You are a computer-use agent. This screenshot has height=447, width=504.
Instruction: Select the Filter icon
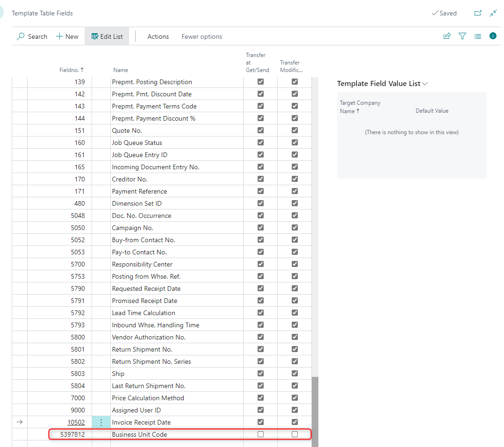pos(462,36)
